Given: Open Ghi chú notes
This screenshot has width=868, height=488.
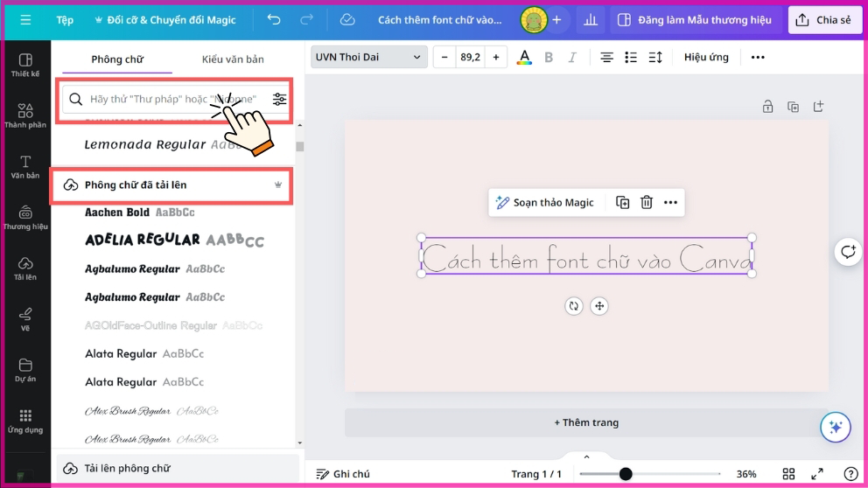Looking at the screenshot, I should click(343, 474).
